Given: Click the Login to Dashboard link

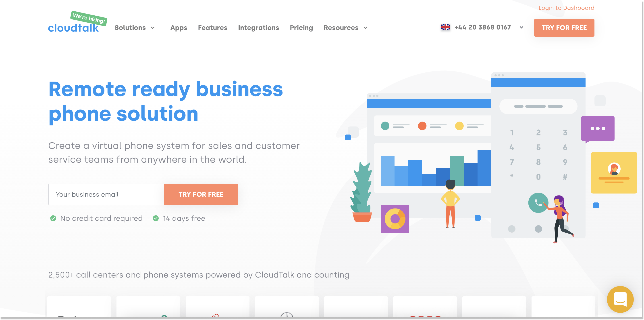Looking at the screenshot, I should pyautogui.click(x=566, y=8).
